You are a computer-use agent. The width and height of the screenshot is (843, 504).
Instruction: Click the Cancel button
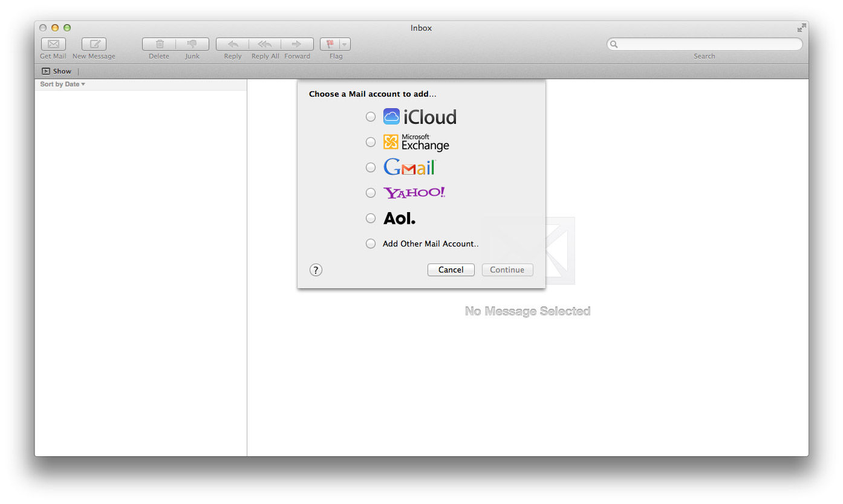click(451, 270)
